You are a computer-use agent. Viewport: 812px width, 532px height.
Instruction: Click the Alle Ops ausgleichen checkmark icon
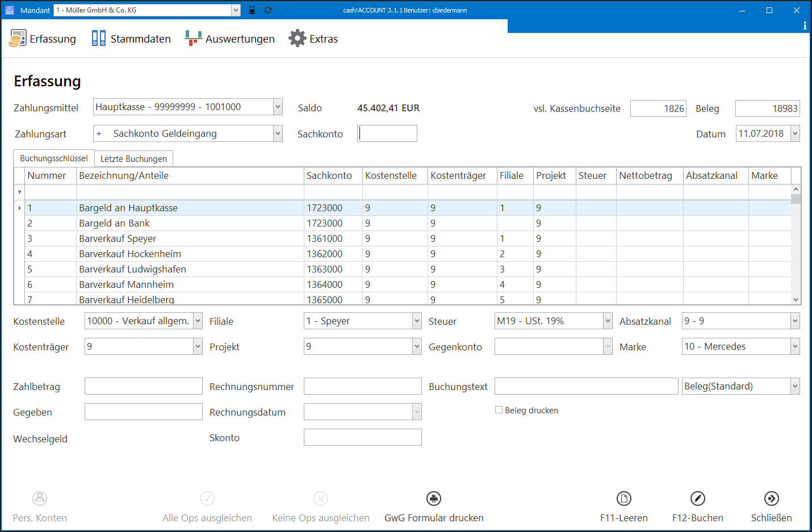pyautogui.click(x=207, y=499)
